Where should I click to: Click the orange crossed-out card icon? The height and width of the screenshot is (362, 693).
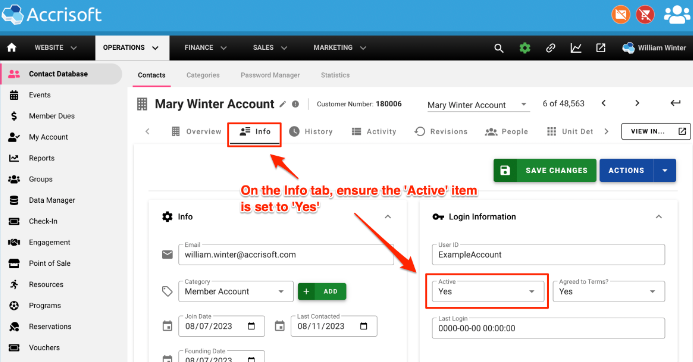click(621, 15)
